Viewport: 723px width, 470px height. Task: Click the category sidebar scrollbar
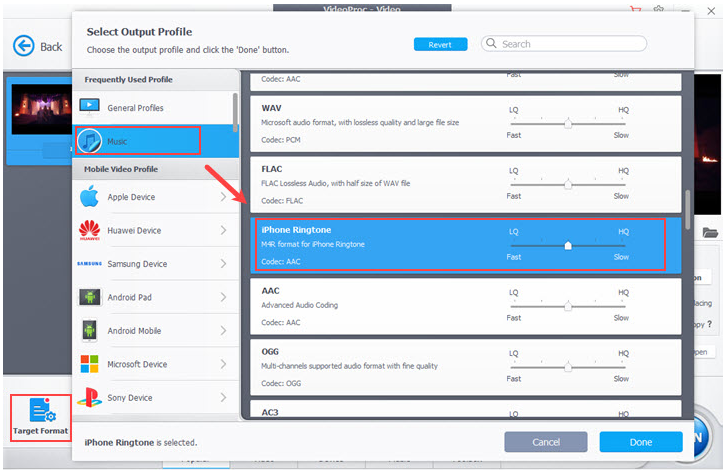point(236,112)
